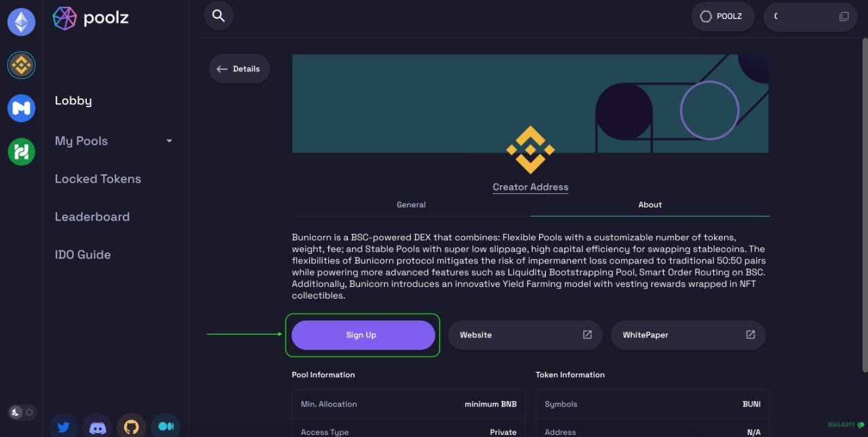Click the 'Pool Information' heading
This screenshot has width=868, height=437.
point(323,375)
